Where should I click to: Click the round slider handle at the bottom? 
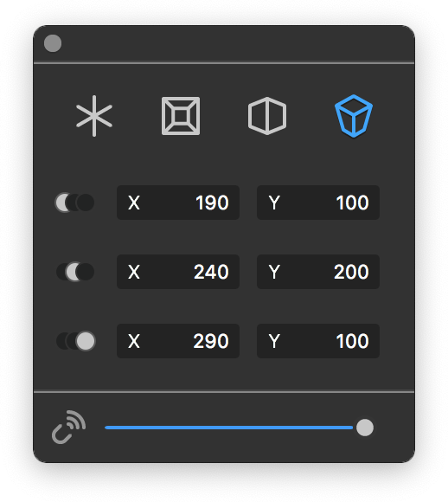[x=365, y=428]
